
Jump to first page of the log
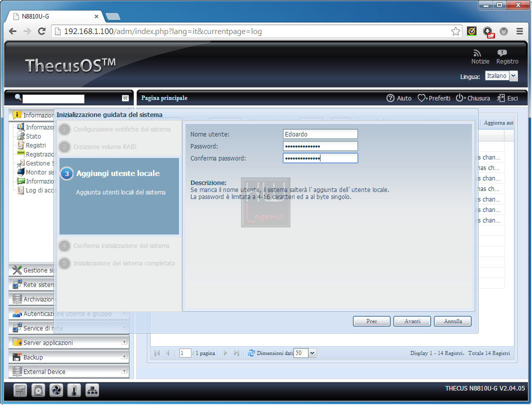click(157, 353)
